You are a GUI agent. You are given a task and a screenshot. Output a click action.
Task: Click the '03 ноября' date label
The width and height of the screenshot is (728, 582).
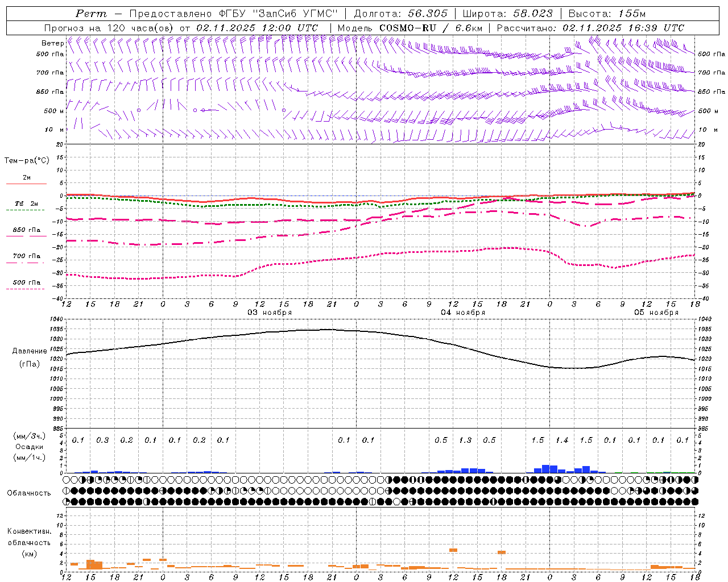(x=270, y=313)
